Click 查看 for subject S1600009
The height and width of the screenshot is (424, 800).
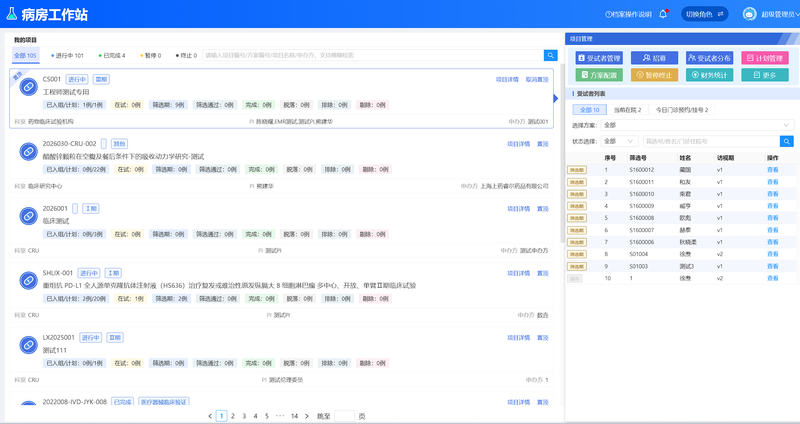click(x=772, y=206)
